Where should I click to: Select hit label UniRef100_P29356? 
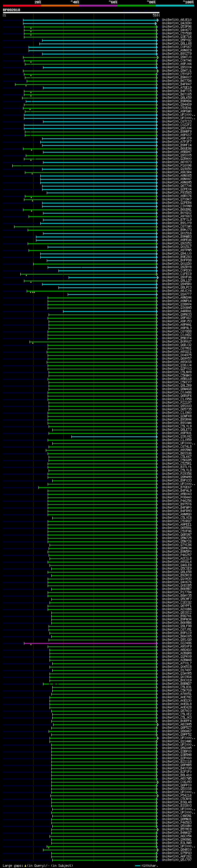[x=177, y=474]
